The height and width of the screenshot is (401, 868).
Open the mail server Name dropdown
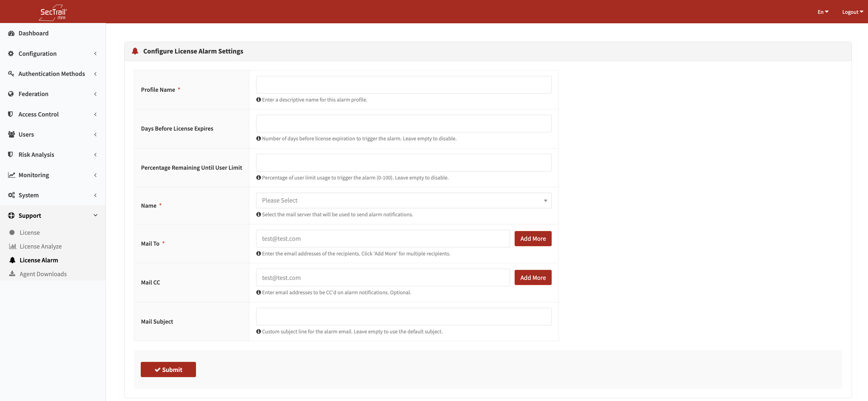(403, 200)
